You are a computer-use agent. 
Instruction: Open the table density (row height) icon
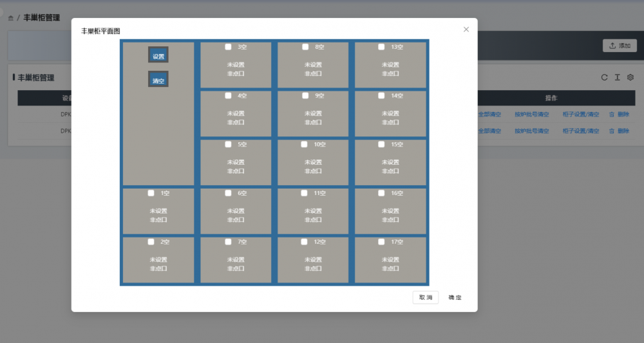pyautogui.click(x=617, y=77)
